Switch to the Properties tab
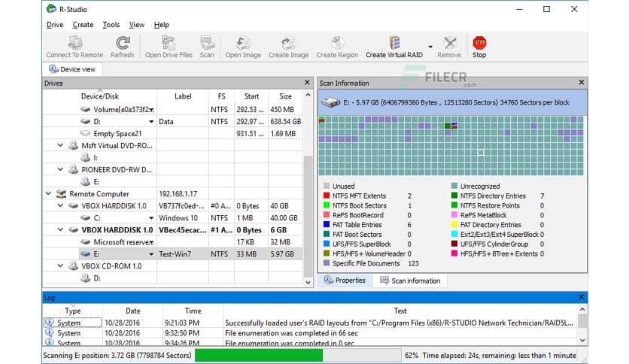 (345, 280)
